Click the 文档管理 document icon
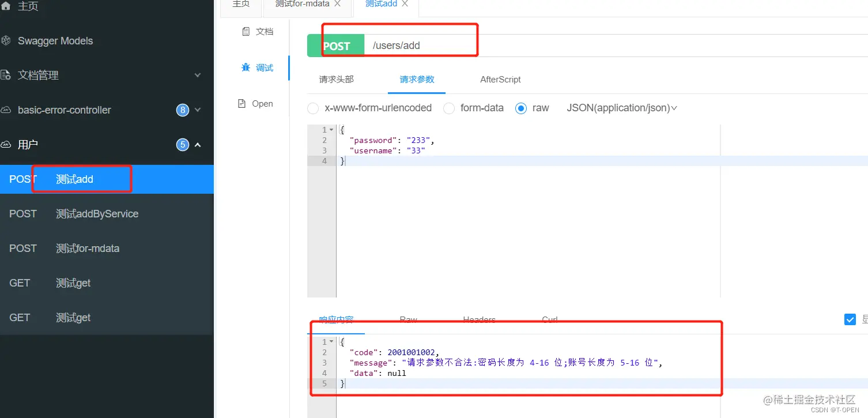This screenshot has height=418, width=868. click(x=7, y=75)
